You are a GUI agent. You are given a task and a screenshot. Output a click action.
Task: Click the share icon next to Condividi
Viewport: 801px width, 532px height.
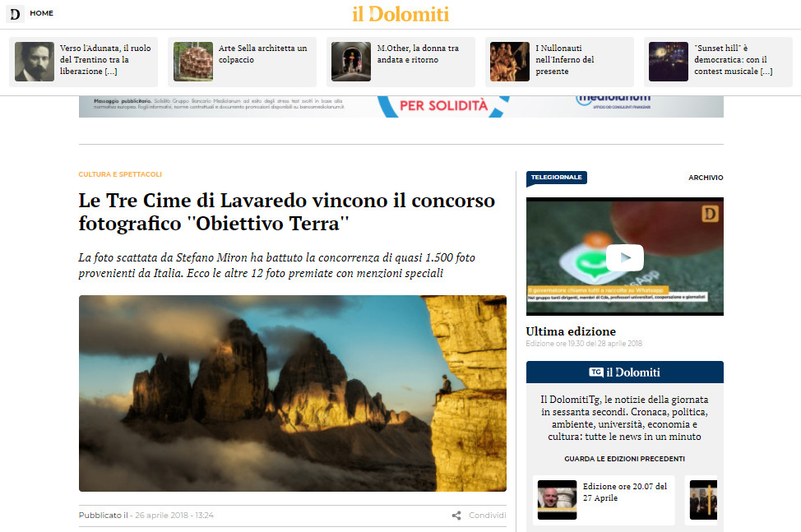(x=456, y=516)
